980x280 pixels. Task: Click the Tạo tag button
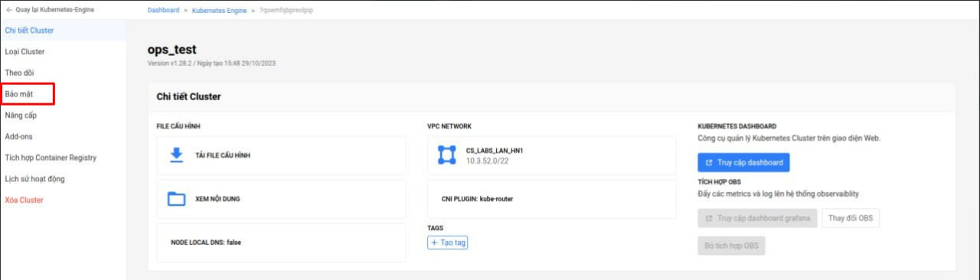coord(447,243)
